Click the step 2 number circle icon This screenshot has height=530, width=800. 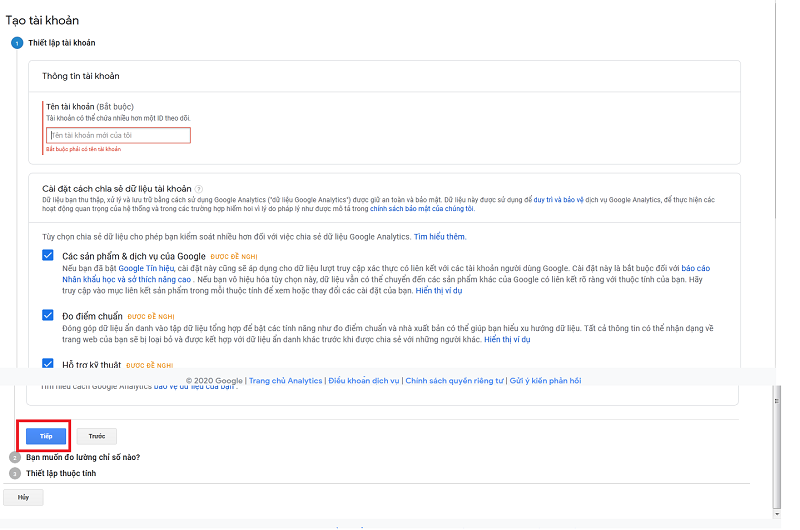16,458
